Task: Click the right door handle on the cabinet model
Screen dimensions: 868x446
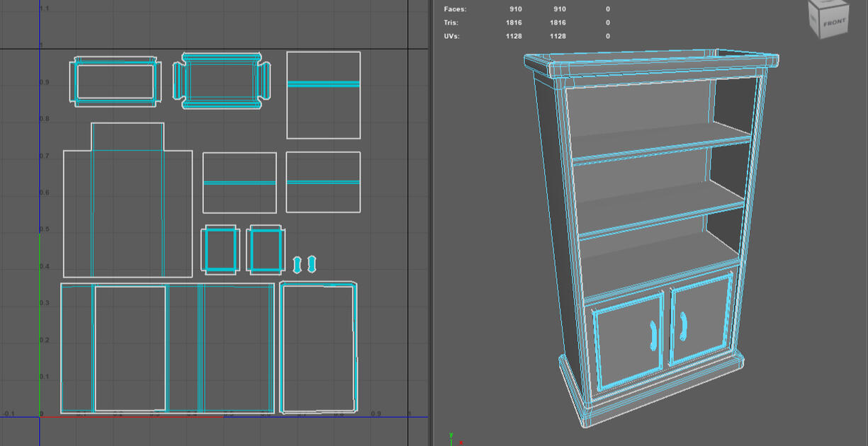Action: pos(683,326)
